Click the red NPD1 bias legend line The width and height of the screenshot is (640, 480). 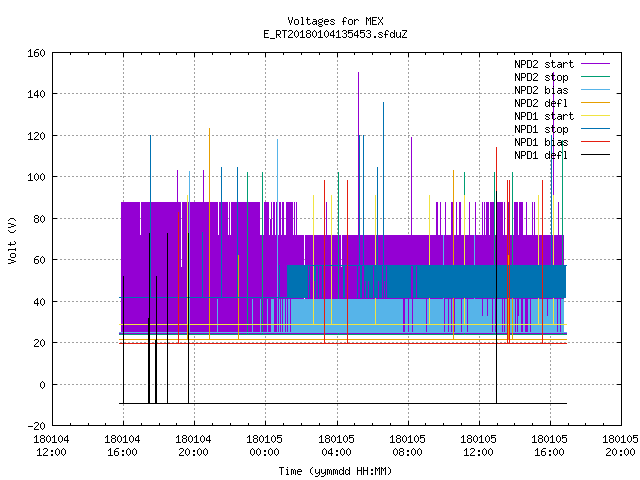[596, 142]
